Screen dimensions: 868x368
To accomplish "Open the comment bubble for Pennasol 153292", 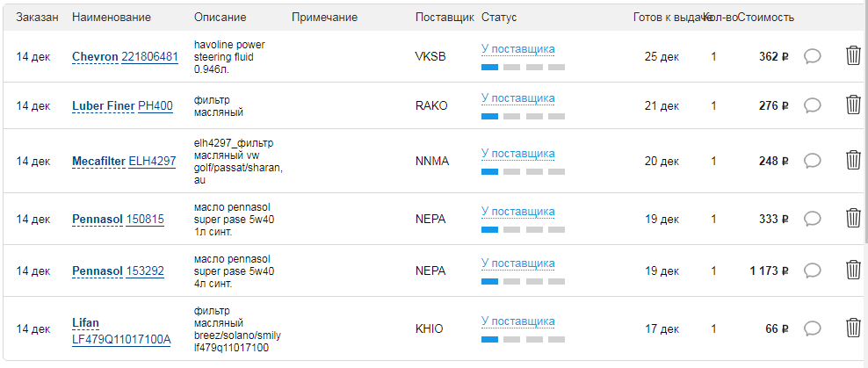I will tap(812, 271).
